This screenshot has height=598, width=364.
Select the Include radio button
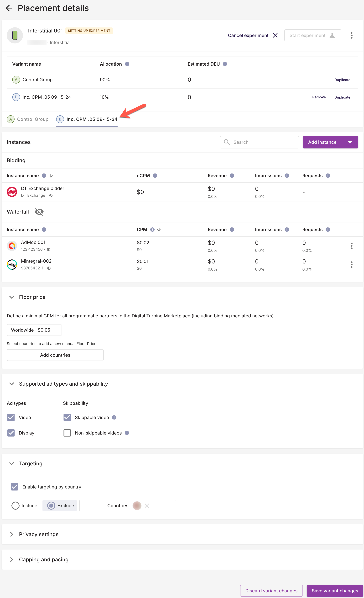click(x=15, y=506)
